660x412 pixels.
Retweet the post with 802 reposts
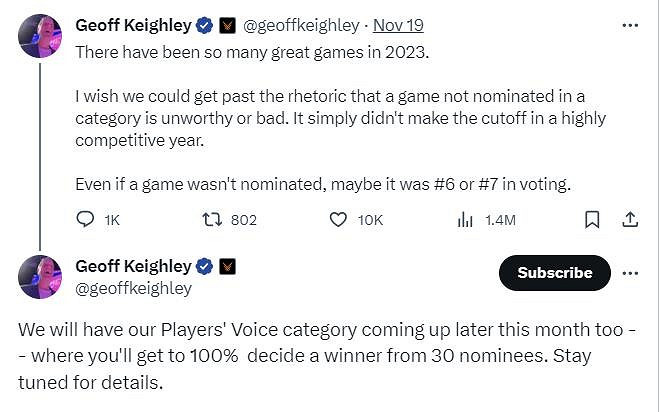[x=213, y=219]
